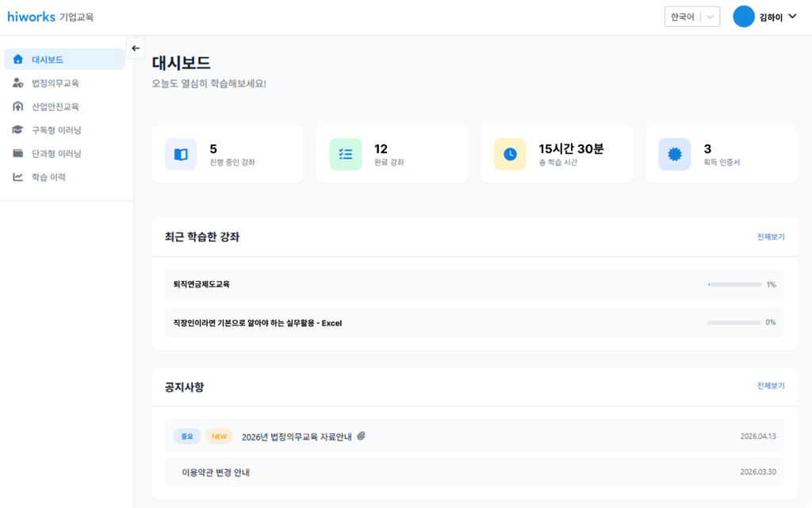Click 전체보기 link in 공지사항 section
Screen dimensions: 812x508
tap(770, 386)
